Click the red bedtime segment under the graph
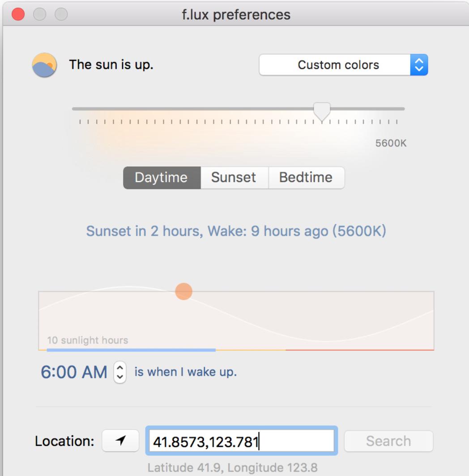This screenshot has height=476, width=469. (359, 350)
